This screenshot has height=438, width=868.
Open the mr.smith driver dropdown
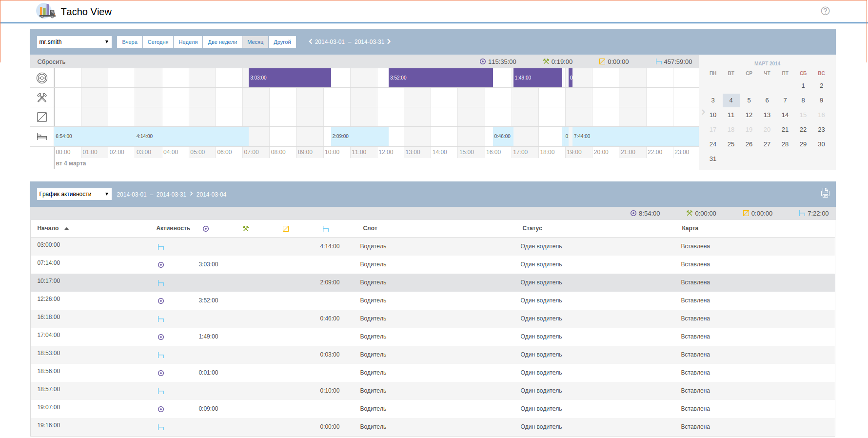point(74,42)
